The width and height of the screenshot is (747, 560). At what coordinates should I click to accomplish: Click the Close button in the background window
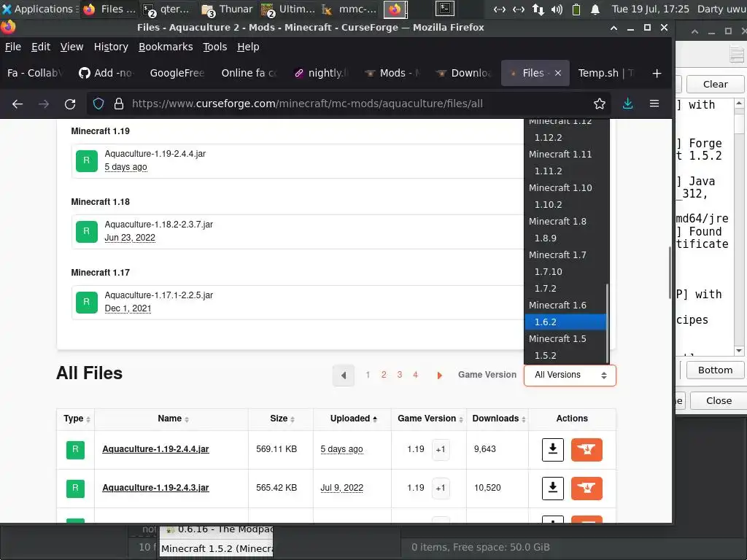click(x=719, y=400)
